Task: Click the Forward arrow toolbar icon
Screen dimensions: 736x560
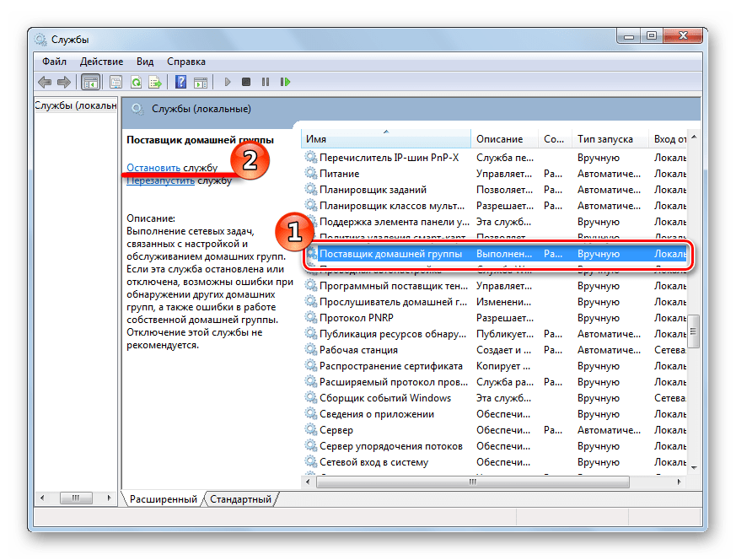Action: (x=65, y=82)
